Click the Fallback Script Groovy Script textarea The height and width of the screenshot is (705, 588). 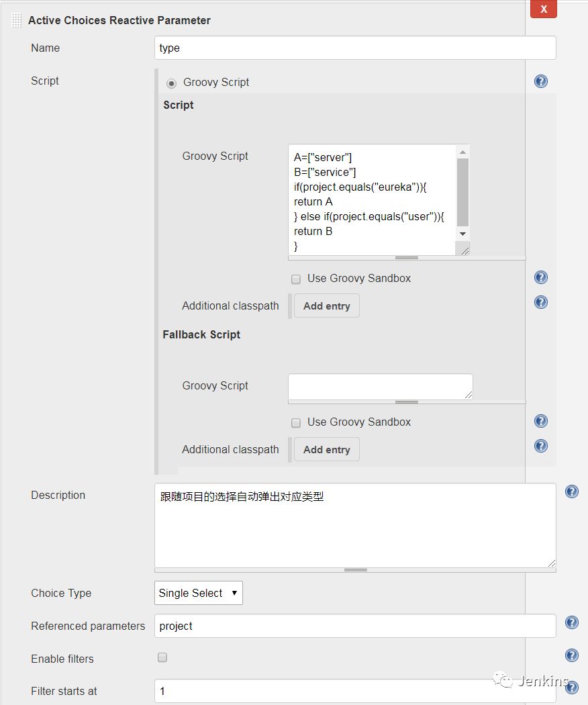[380, 386]
